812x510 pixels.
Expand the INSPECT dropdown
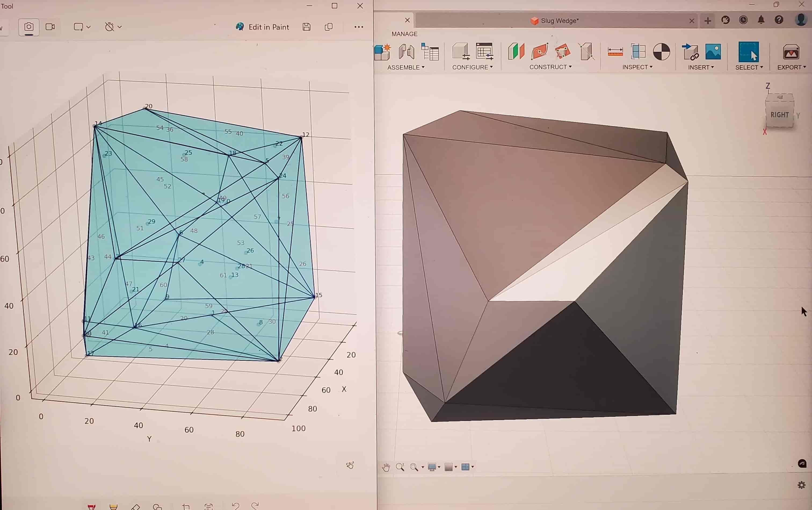pos(637,67)
